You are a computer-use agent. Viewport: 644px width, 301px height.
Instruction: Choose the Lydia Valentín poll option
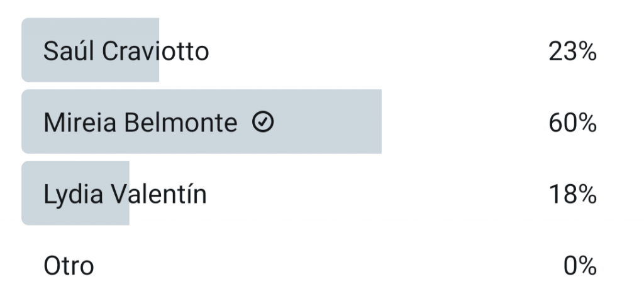pos(125,195)
